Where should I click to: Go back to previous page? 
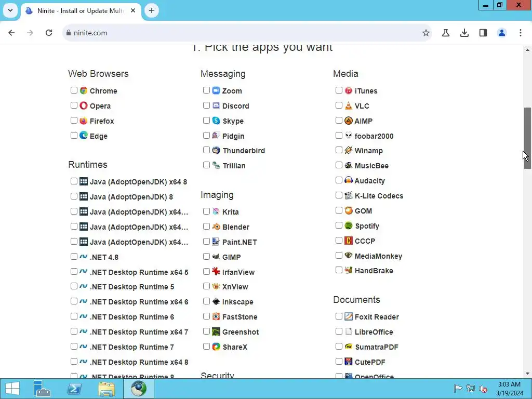[x=11, y=33]
